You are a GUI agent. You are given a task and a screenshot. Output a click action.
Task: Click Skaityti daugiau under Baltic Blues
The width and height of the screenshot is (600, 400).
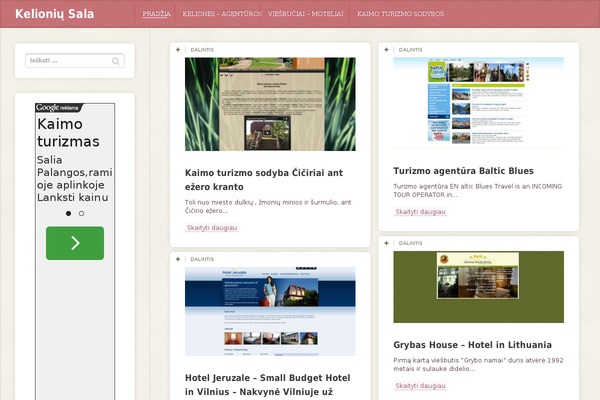[x=420, y=212]
